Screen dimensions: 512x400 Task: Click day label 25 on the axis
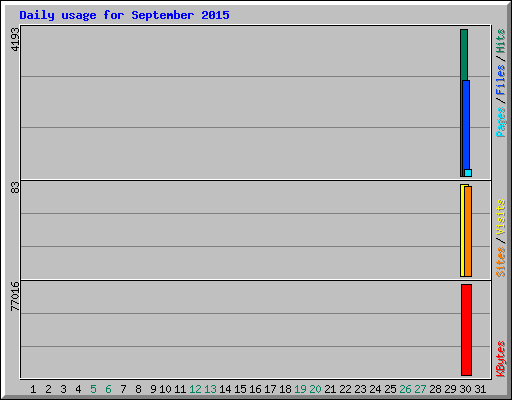pyautogui.click(x=390, y=389)
